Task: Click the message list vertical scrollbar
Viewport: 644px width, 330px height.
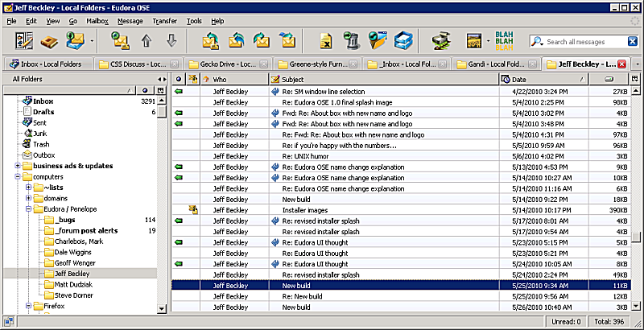Action: pyautogui.click(x=636, y=193)
